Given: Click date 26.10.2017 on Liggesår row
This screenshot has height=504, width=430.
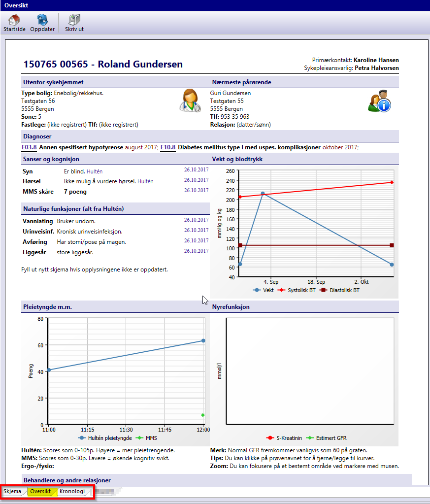Looking at the screenshot, I should (x=196, y=251).
